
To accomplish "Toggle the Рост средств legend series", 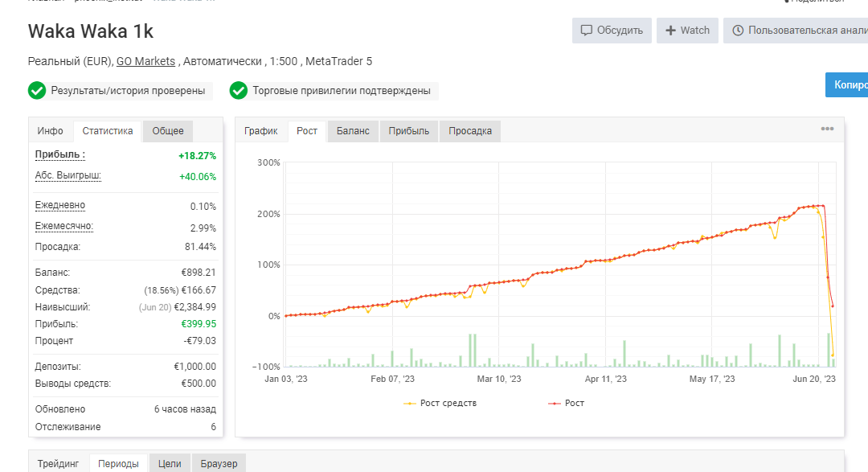I will pyautogui.click(x=440, y=403).
